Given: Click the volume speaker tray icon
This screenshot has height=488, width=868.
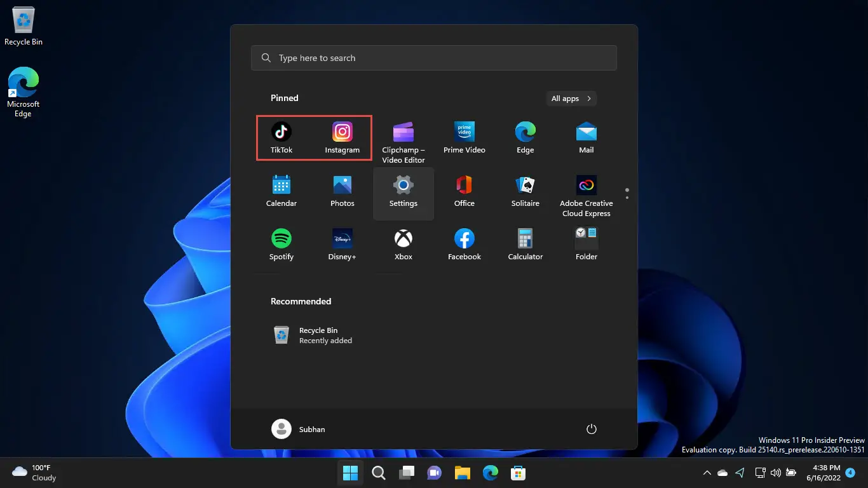Looking at the screenshot, I should point(775,473).
